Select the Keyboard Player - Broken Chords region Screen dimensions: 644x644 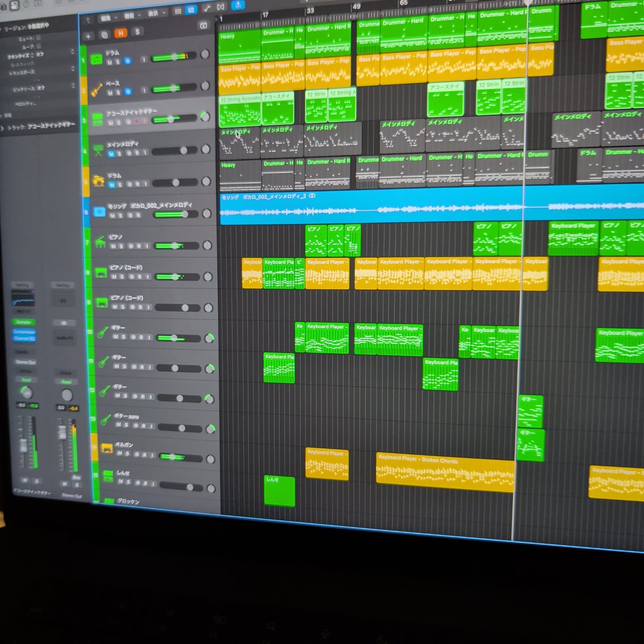(x=445, y=472)
